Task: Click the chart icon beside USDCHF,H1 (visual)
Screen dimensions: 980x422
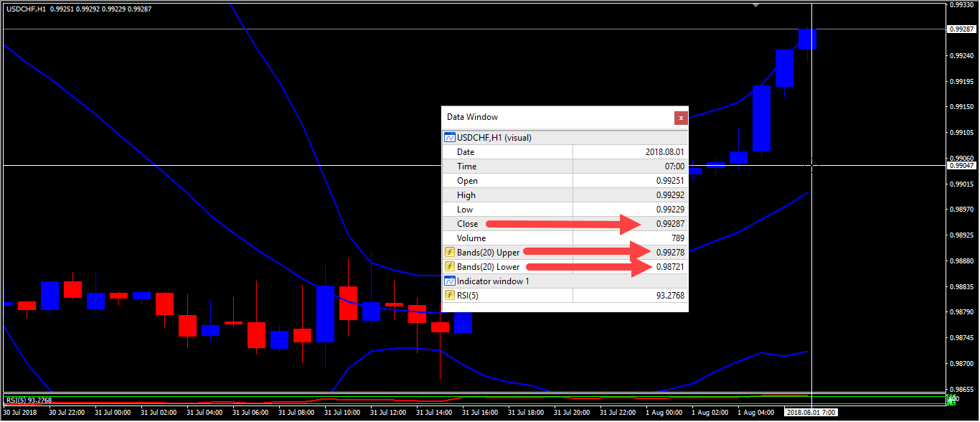Action: click(450, 137)
